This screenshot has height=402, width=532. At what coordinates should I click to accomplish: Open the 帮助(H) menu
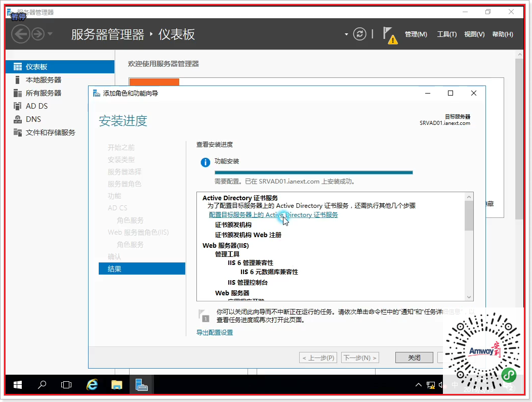pyautogui.click(x=503, y=34)
